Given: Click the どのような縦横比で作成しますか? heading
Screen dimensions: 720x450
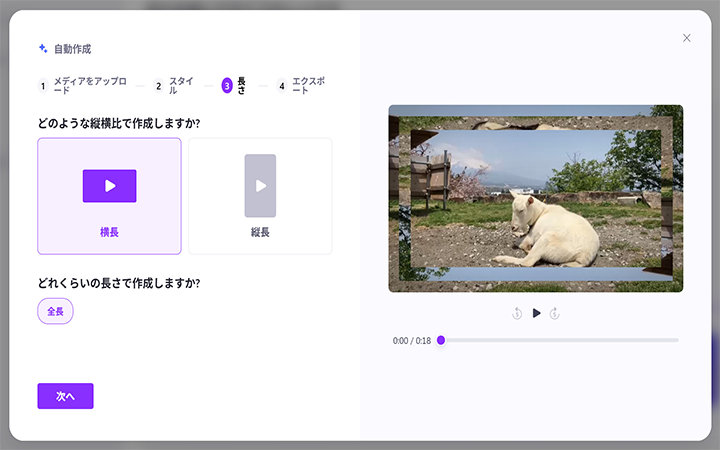Looking at the screenshot, I should (119, 124).
